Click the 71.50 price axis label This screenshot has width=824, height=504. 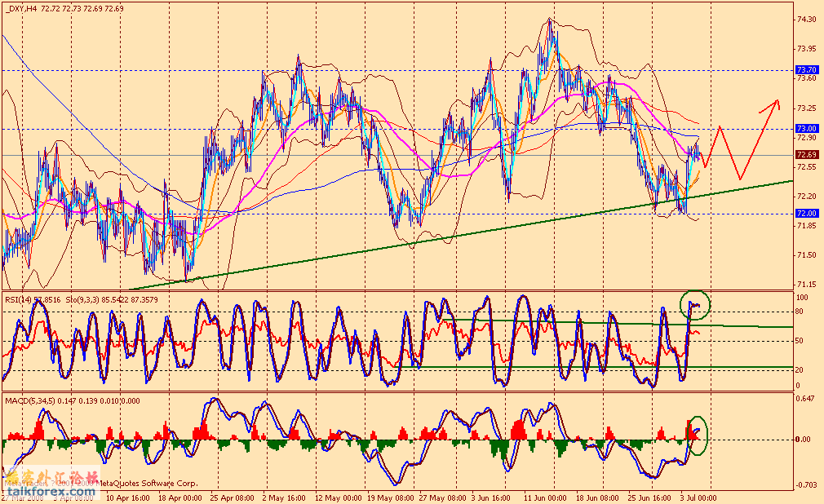[807, 255]
